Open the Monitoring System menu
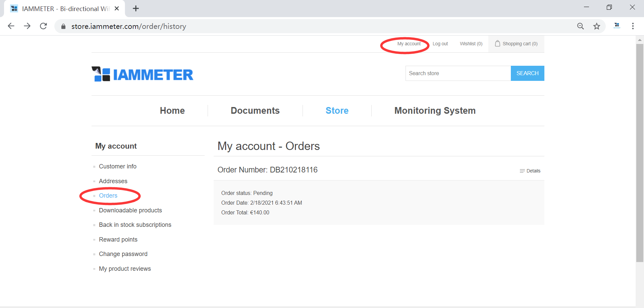644x308 pixels. 435,111
